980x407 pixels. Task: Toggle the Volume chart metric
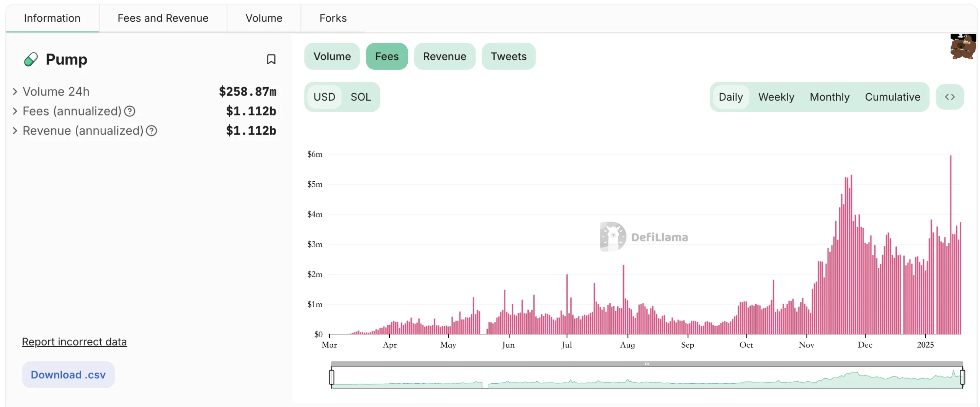coord(332,56)
